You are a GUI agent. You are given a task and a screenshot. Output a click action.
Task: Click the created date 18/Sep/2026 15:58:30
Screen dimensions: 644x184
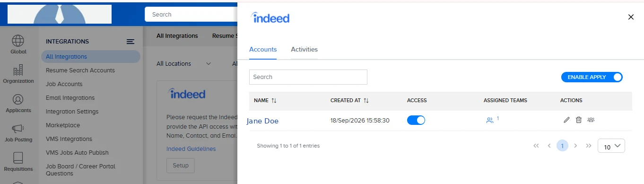pos(360,121)
